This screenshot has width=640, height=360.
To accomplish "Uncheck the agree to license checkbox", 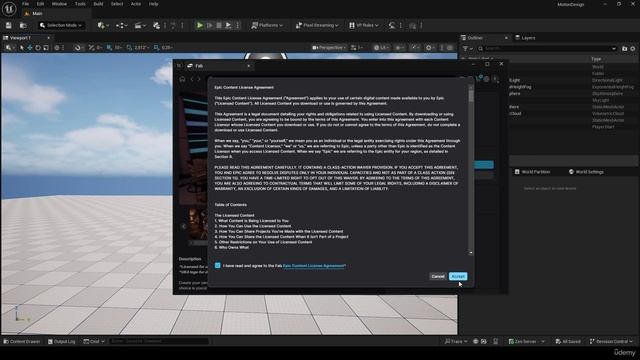I will click(x=218, y=266).
